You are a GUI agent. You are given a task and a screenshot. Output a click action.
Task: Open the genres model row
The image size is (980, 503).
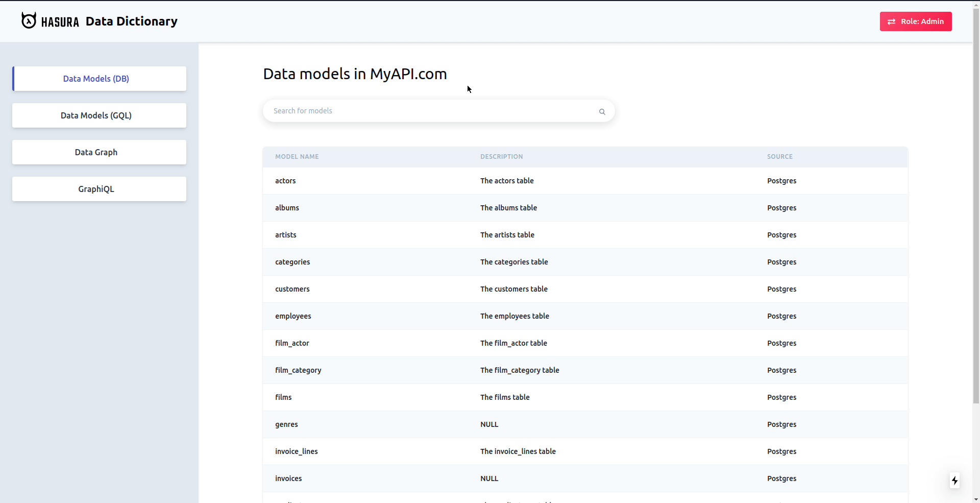[585, 424]
